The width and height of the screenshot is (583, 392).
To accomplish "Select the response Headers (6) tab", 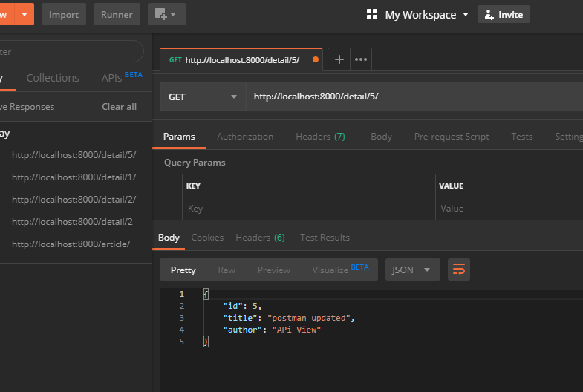I will point(260,238).
